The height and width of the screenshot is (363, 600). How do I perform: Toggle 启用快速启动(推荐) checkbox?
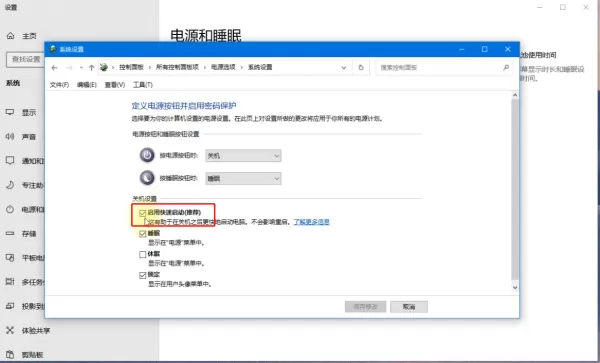point(143,213)
